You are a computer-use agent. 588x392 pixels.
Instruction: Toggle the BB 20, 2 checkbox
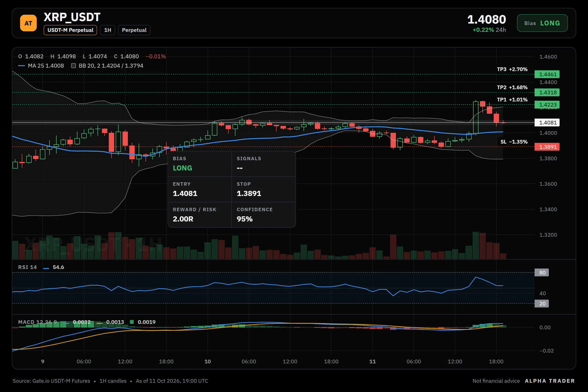(73, 66)
